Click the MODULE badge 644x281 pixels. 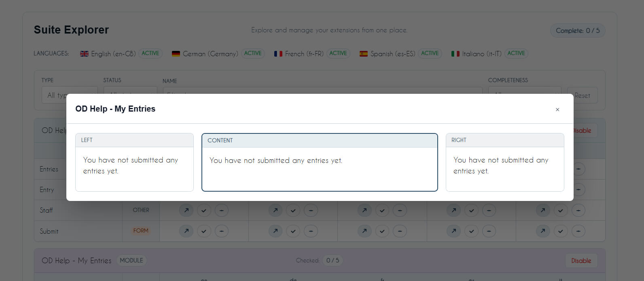coord(131,260)
